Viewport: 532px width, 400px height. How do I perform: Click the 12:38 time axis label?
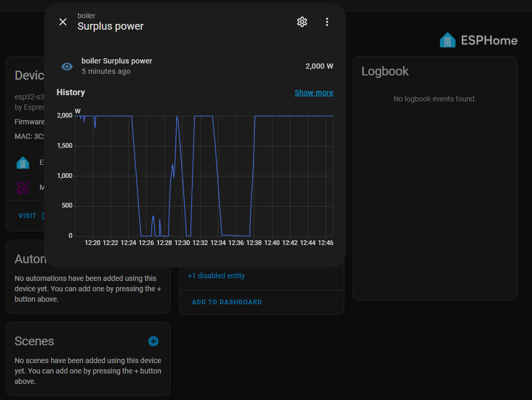[254, 243]
